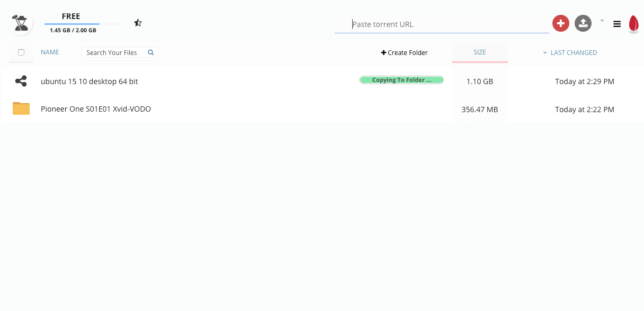Click Create Folder button
Screen dimensions: 644x311
point(405,52)
